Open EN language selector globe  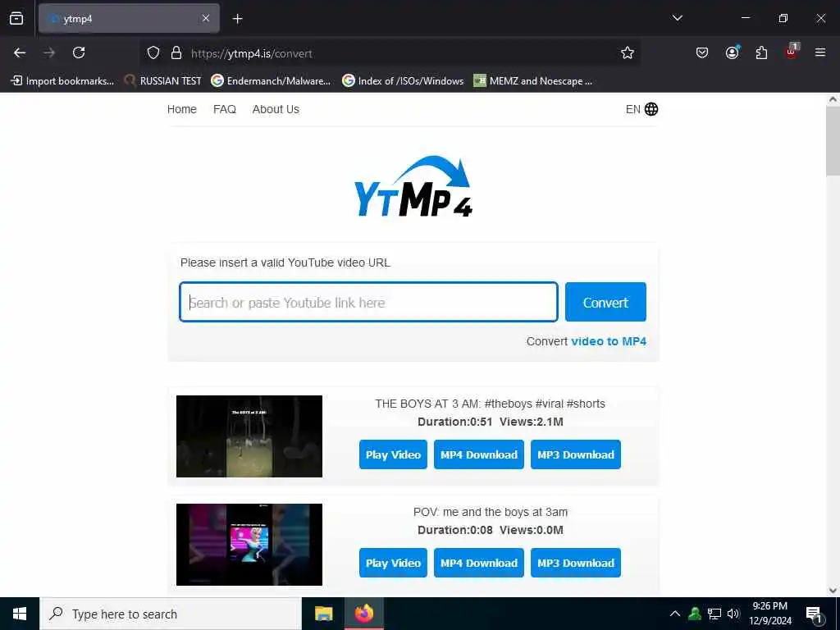tap(641, 109)
